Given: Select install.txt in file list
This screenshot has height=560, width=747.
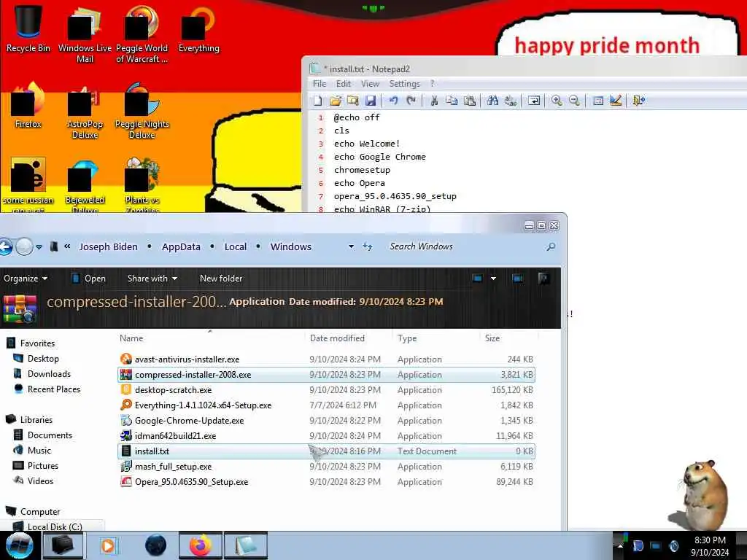Looking at the screenshot, I should coord(326,451).
